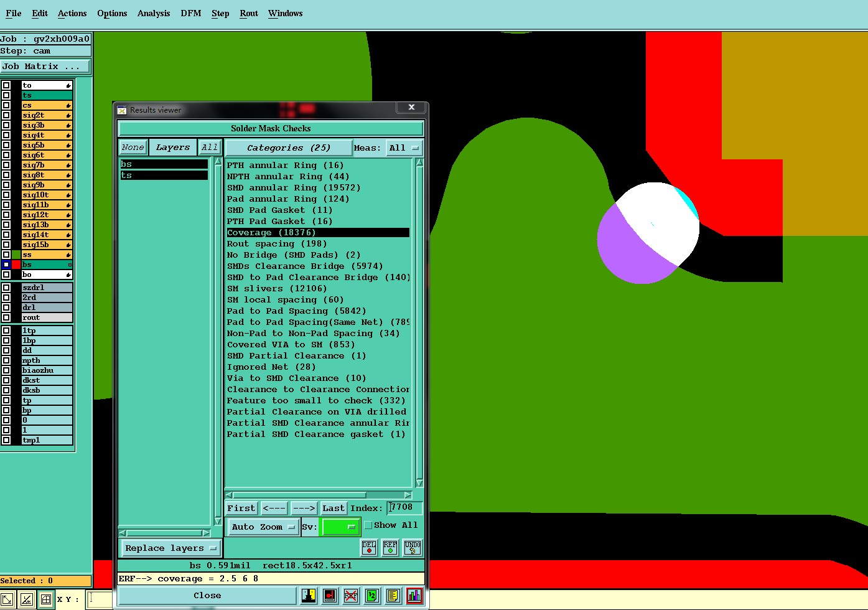This screenshot has height=610, width=868.
Task: Toggle the 'bs' layer checkbox in layer list
Action: tap(6, 265)
